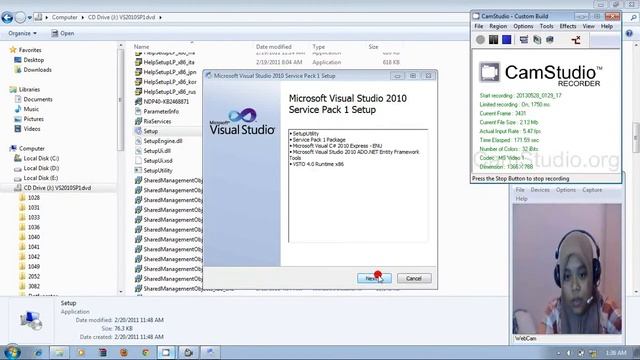This screenshot has height=360, width=640.
Task: Open the CamStudio Options menu
Action: pyautogui.click(x=523, y=26)
